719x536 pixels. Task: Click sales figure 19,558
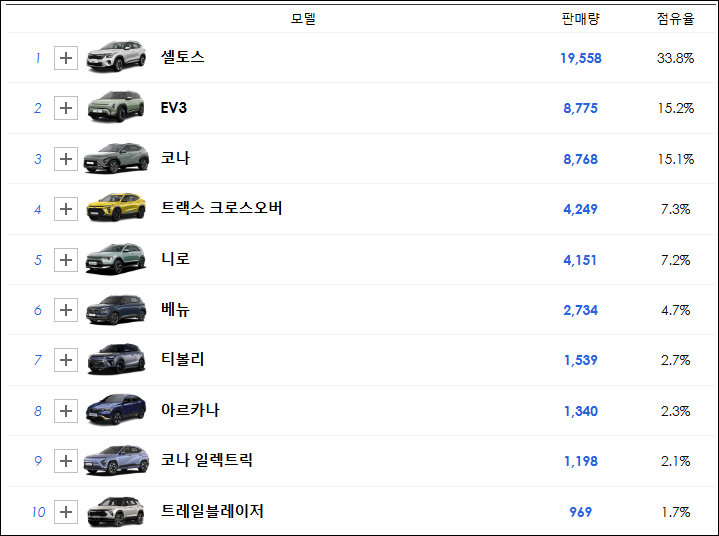[581, 58]
